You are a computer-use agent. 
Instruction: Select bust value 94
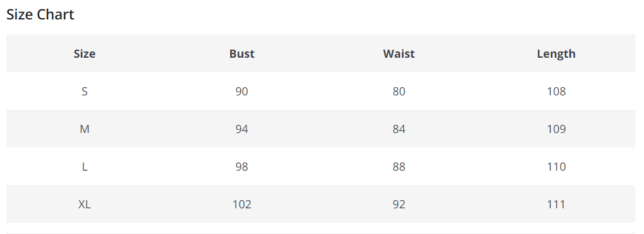pyautogui.click(x=242, y=129)
